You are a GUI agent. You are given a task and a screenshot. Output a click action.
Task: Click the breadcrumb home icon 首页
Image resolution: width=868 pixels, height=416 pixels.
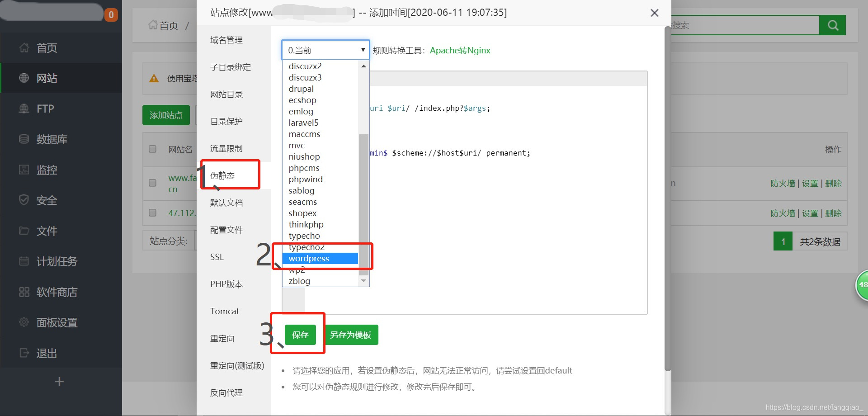click(x=153, y=25)
